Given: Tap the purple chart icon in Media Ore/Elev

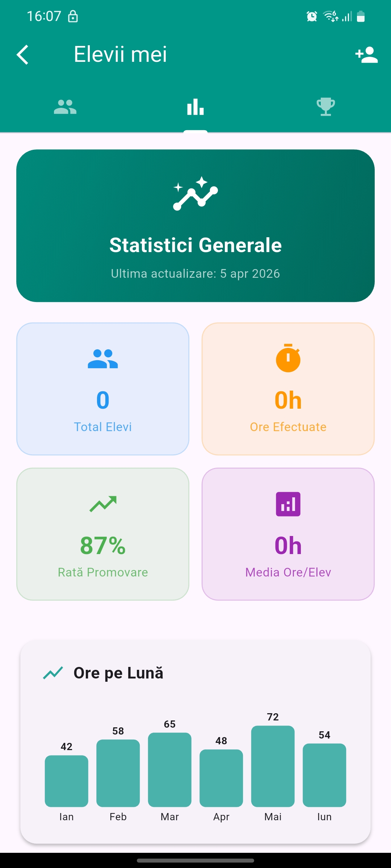Looking at the screenshot, I should pyautogui.click(x=288, y=504).
